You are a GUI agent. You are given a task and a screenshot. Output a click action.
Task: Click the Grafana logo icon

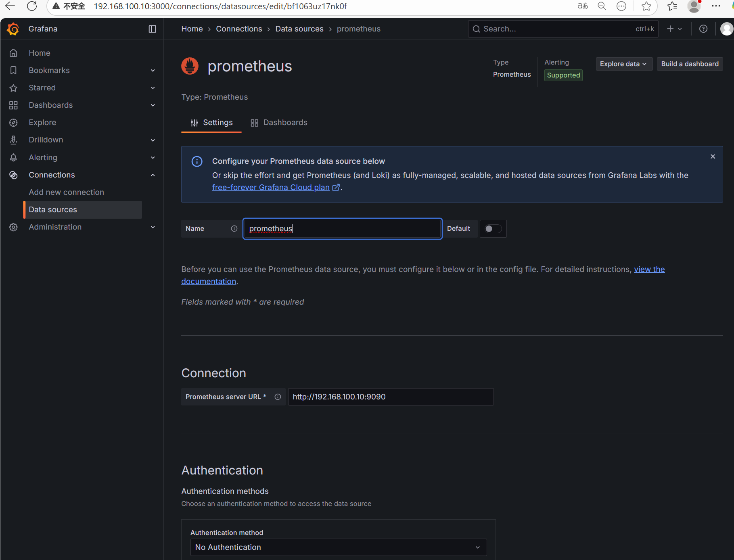click(x=13, y=29)
